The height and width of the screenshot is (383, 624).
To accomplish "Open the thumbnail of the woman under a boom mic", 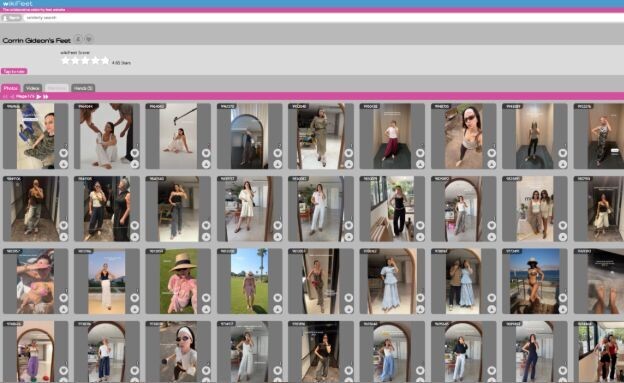I will [x=178, y=136].
